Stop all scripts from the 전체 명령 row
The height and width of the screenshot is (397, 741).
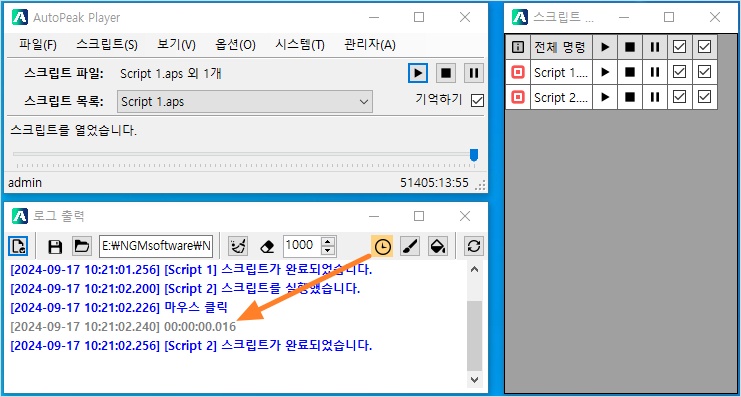[630, 47]
